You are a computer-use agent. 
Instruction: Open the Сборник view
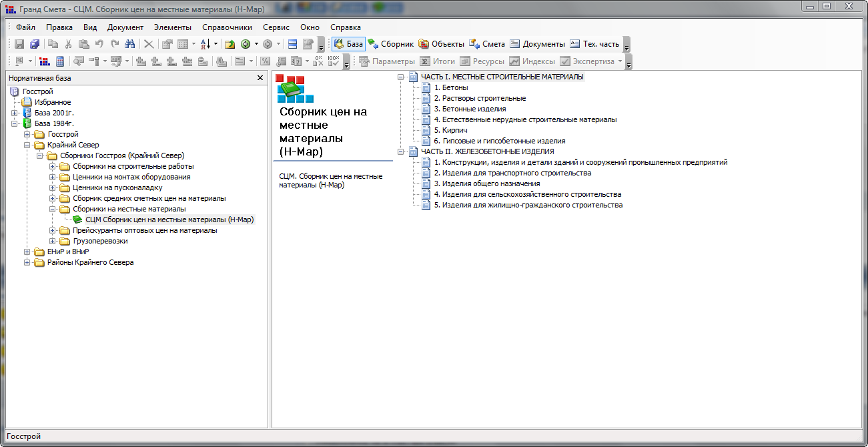click(x=391, y=44)
